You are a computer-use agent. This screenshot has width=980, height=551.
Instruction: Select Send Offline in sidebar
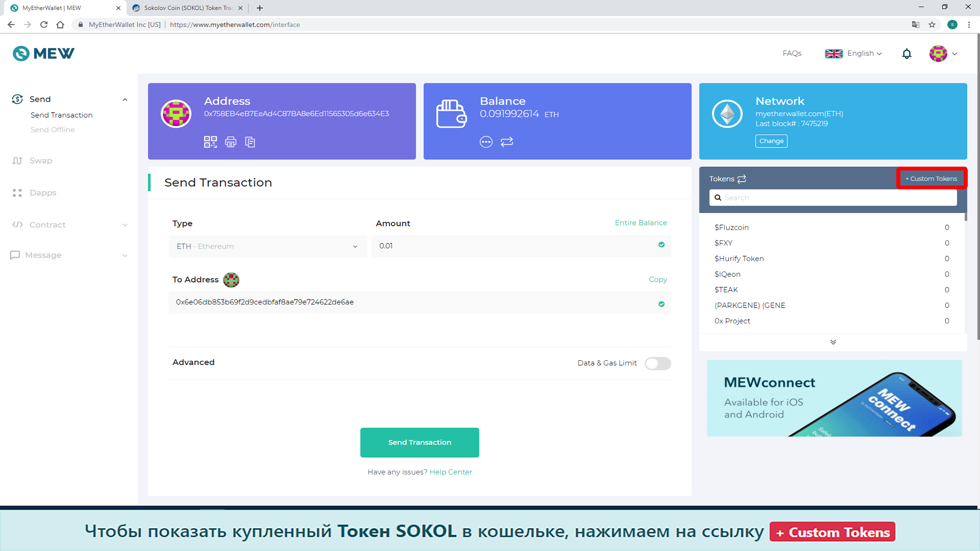point(53,130)
